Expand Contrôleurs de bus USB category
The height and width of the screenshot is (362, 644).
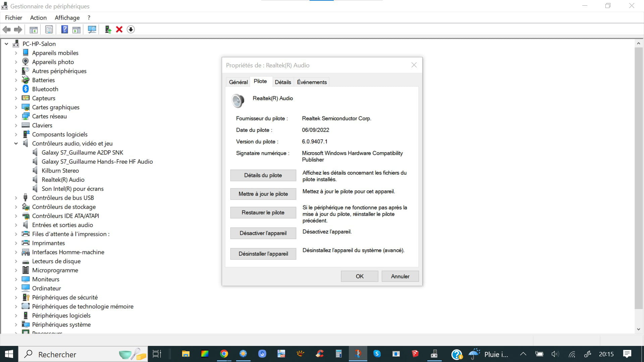click(16, 198)
